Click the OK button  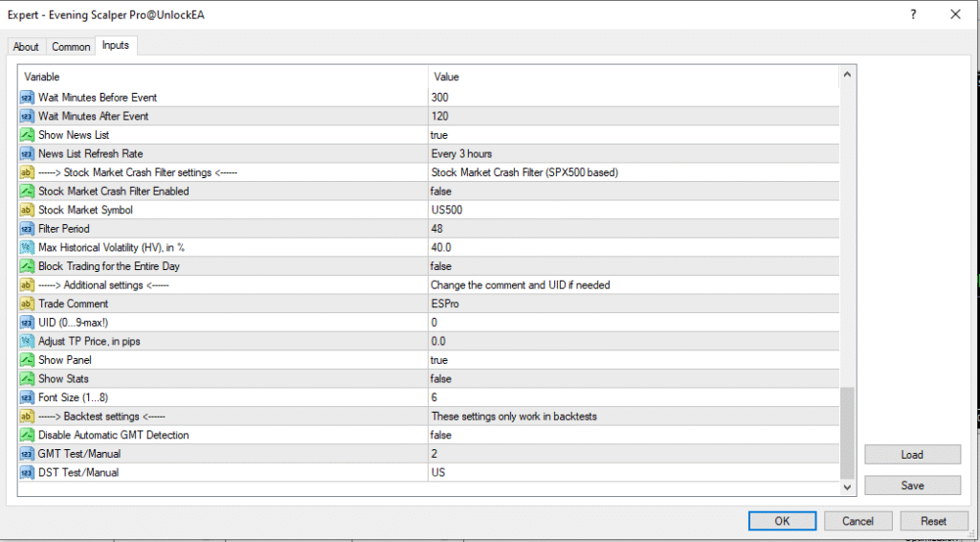(x=782, y=521)
